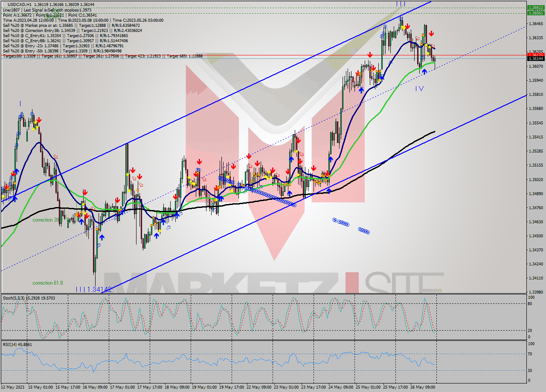This screenshot has width=546, height=392.
Task: Click 'Sell %10 @ C_Entry88' line
Action: click(x=65, y=40)
